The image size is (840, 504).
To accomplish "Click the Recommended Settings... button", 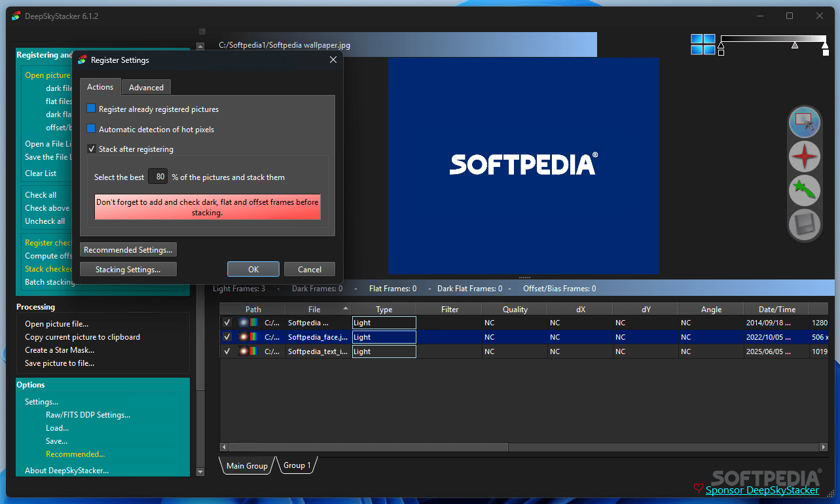I will (128, 249).
